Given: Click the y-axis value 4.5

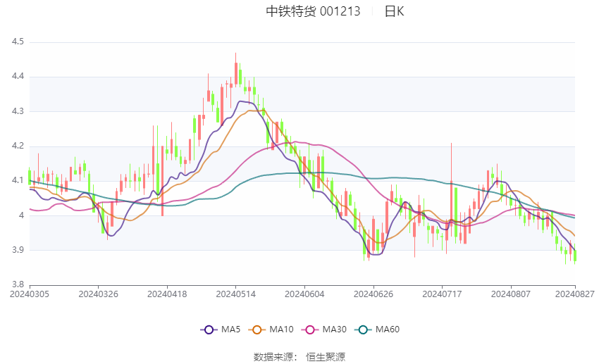Looking at the screenshot, I should tap(18, 42).
